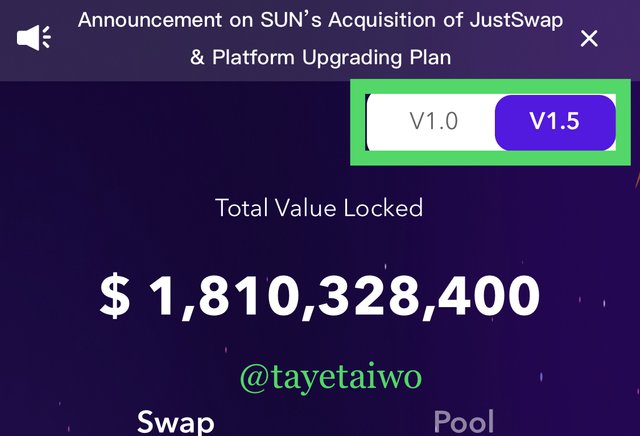Switch to the Pool tab
The image size is (640, 436).
[464, 422]
